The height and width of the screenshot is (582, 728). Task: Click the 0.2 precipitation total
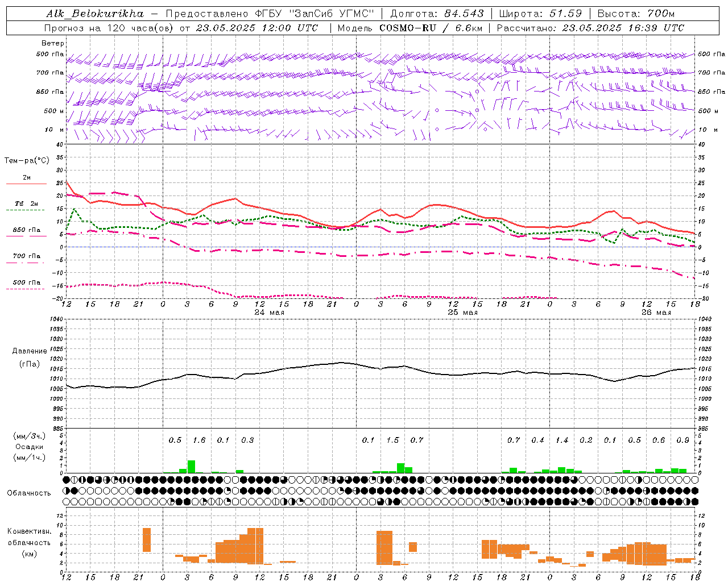coord(586,440)
